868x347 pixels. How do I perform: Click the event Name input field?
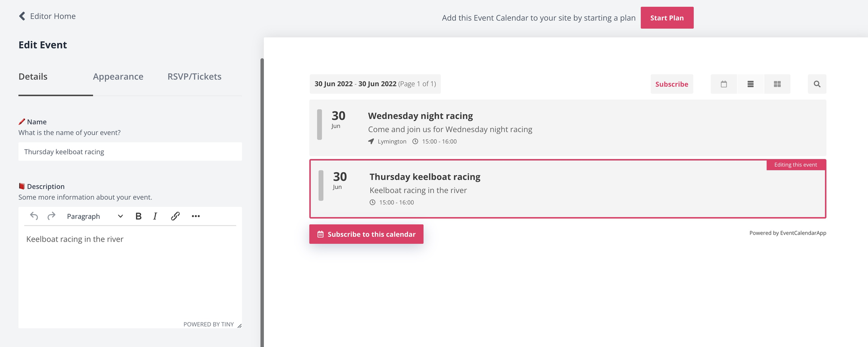click(x=130, y=152)
